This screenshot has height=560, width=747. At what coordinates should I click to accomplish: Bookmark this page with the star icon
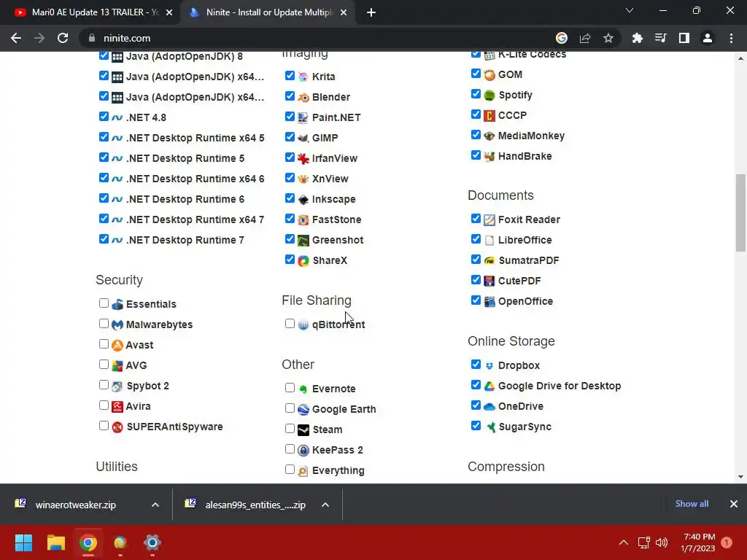[608, 38]
